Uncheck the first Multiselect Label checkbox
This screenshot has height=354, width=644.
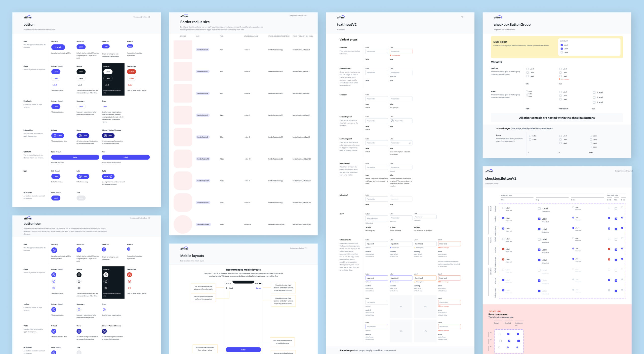tap(561, 45)
